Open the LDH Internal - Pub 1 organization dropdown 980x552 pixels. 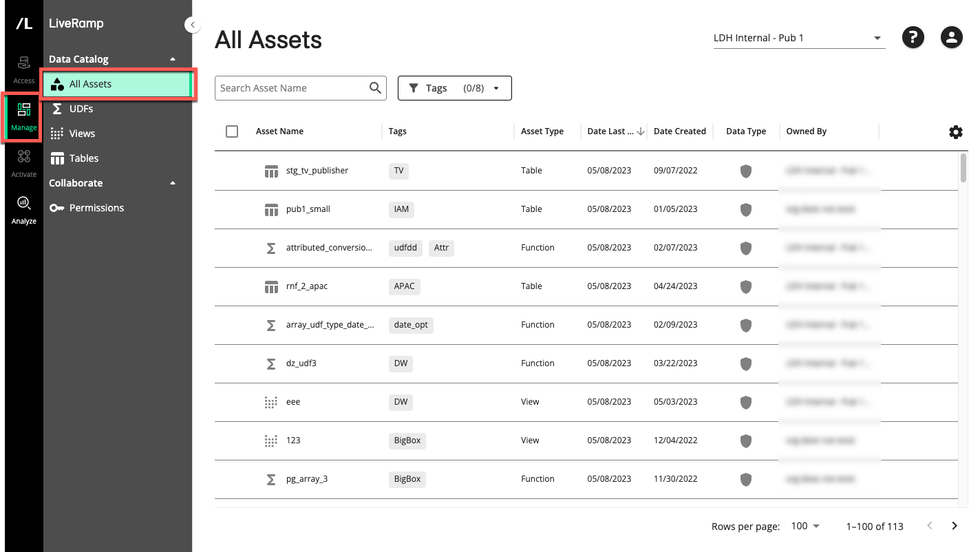pos(799,38)
